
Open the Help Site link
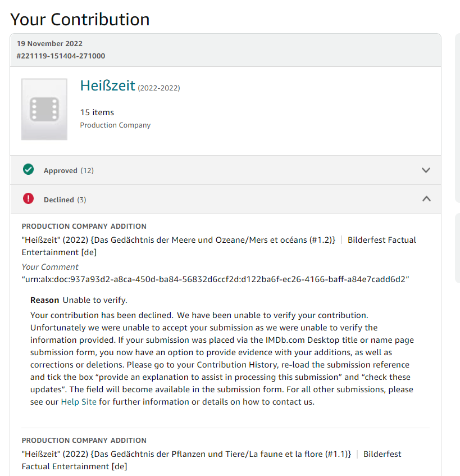[78, 402]
